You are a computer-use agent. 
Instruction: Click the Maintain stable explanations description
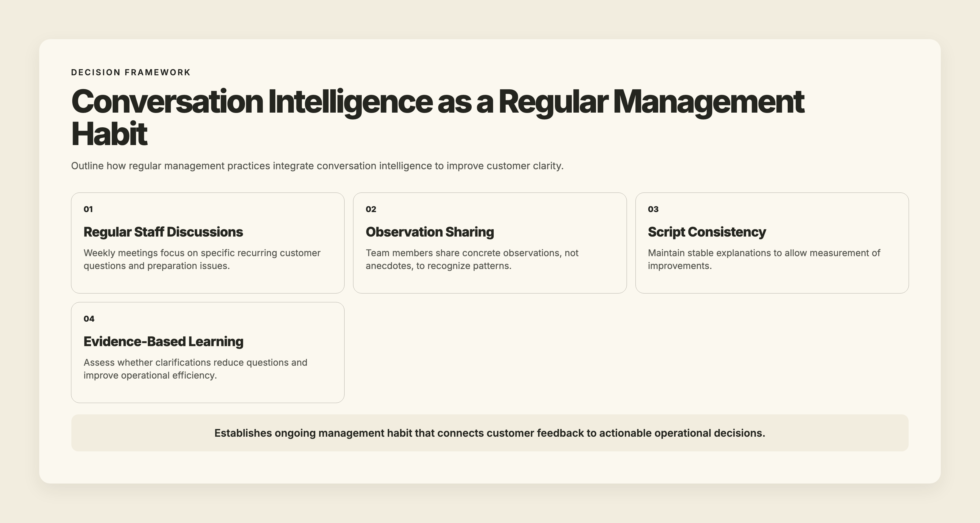pos(764,259)
